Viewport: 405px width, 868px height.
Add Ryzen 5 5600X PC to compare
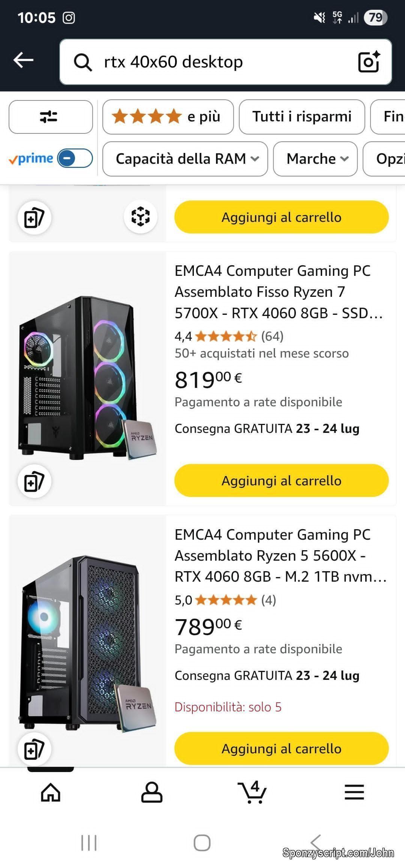(34, 749)
